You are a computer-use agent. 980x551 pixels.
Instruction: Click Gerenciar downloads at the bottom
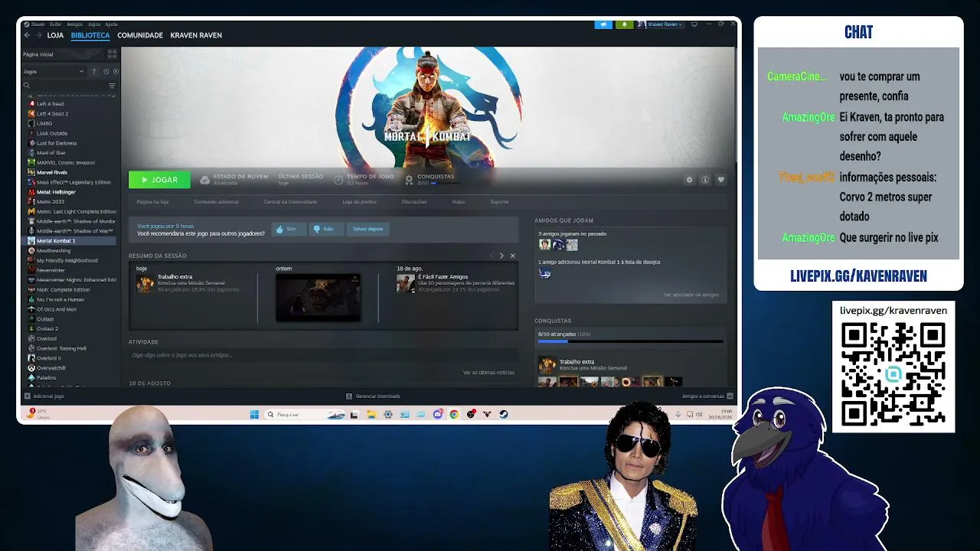coord(373,396)
